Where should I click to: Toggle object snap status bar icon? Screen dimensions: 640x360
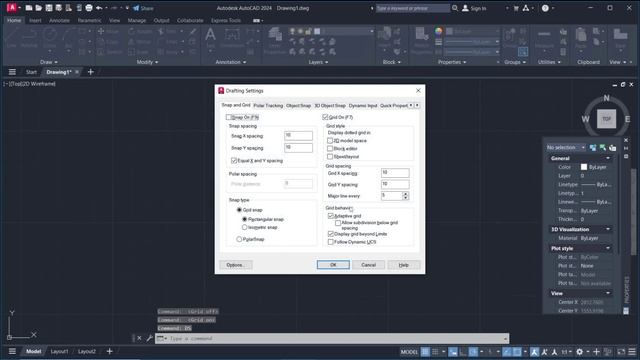tap(517, 351)
